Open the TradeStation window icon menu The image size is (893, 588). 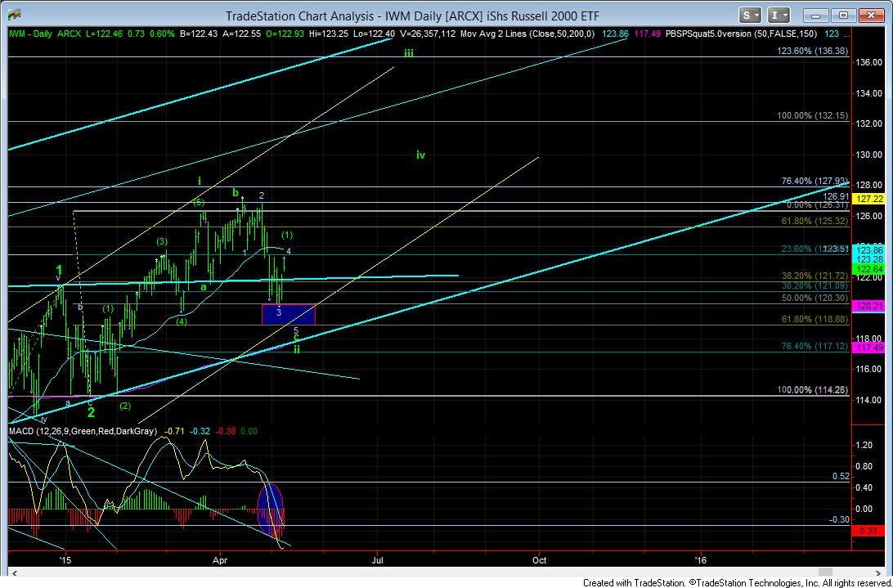click(16, 16)
